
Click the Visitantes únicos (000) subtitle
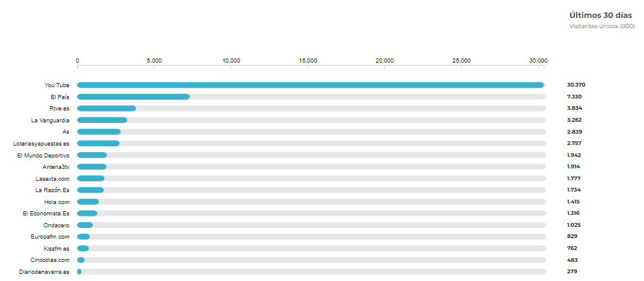[x=602, y=26]
